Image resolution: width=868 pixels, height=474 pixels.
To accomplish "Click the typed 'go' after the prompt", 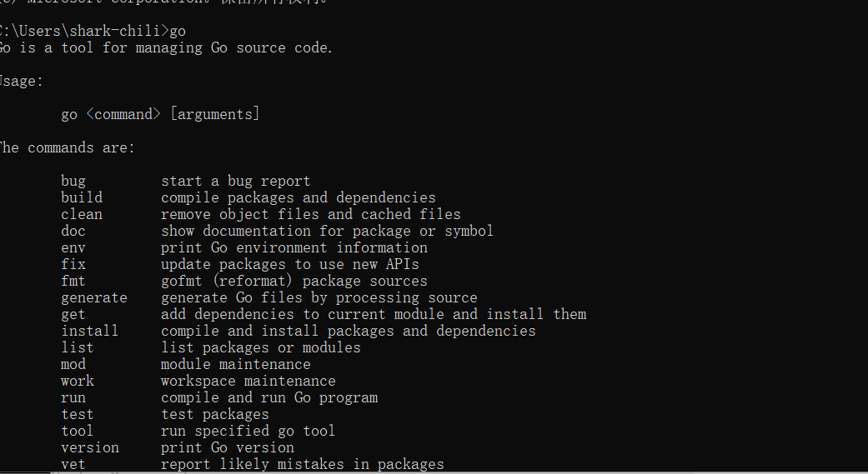I will [x=178, y=31].
